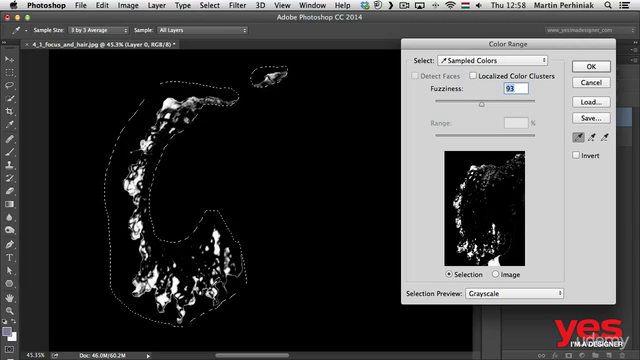Open the Filter menu

point(237,5)
